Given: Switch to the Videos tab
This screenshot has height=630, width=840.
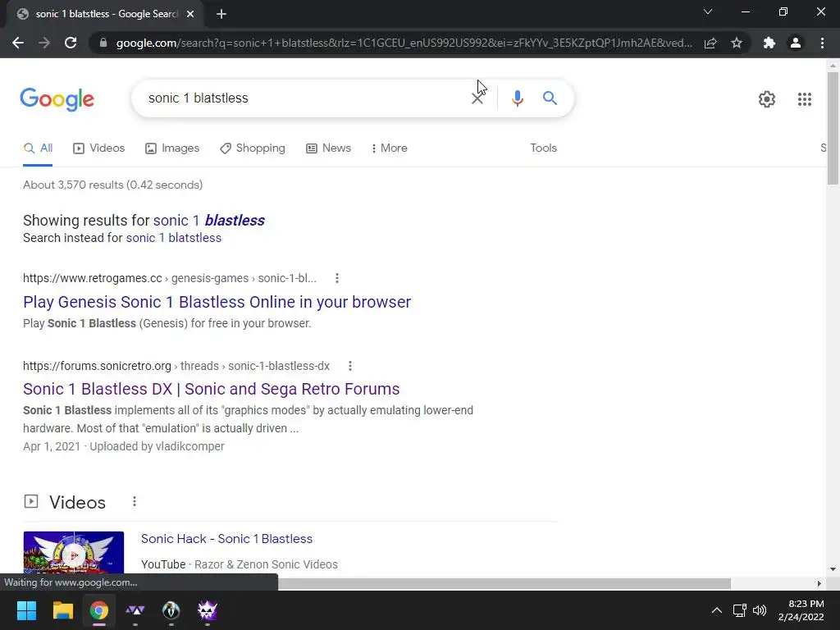Looking at the screenshot, I should 98,148.
